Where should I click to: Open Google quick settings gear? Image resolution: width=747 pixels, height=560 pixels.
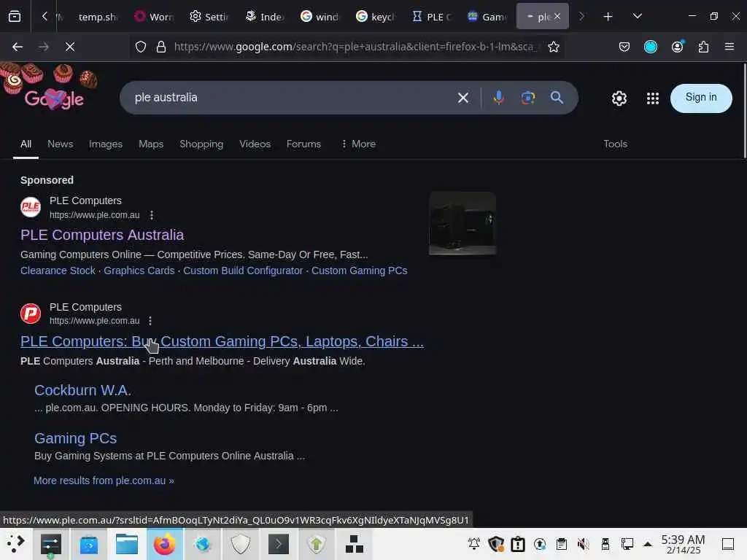coord(619,98)
